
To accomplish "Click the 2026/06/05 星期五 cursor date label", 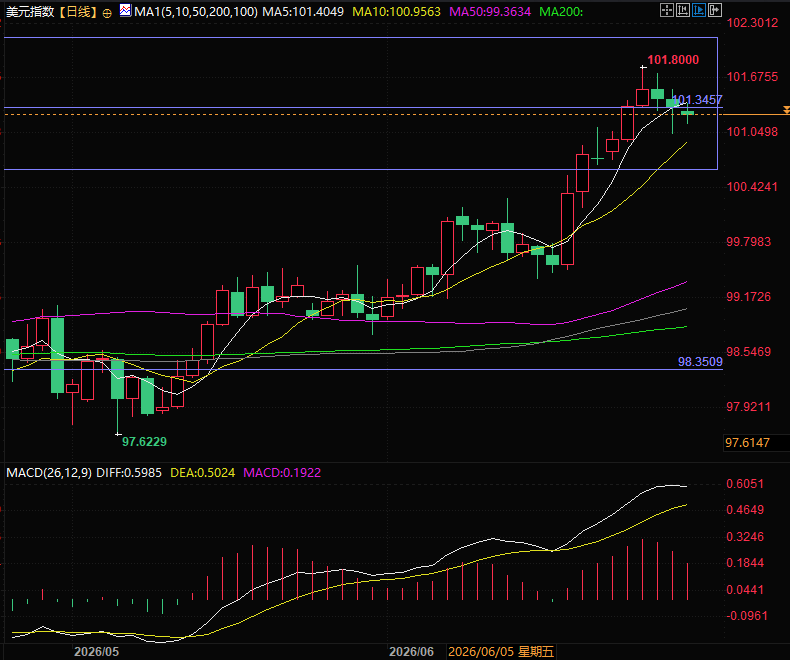I will [x=501, y=651].
